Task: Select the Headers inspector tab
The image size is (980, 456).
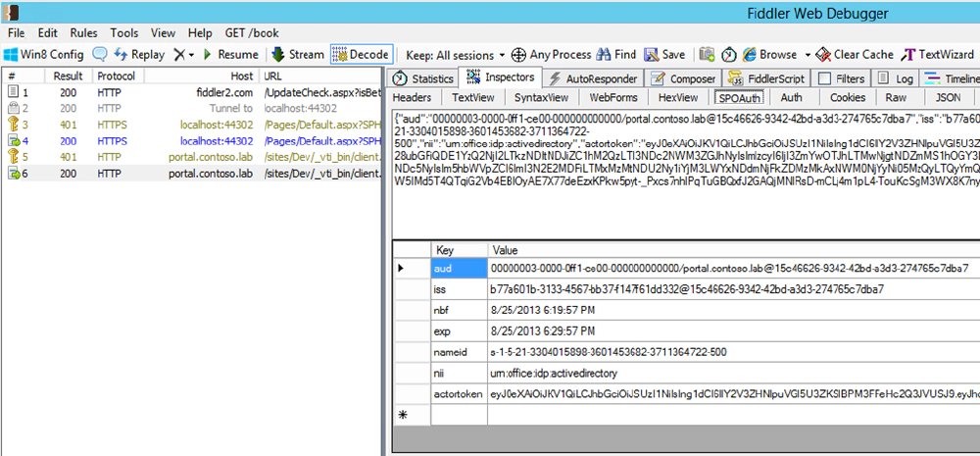Action: [413, 98]
